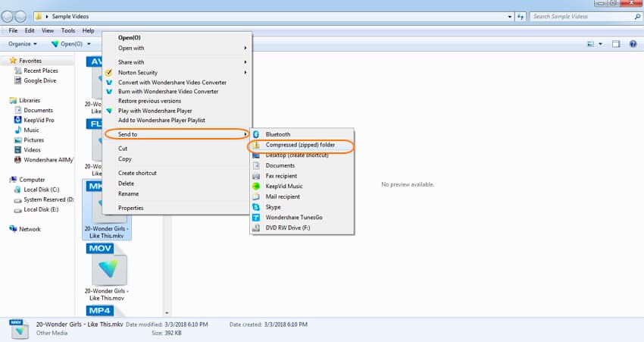This screenshot has height=342, width=644.
Task: Expand the Share with submenu arrow
Action: (x=245, y=62)
